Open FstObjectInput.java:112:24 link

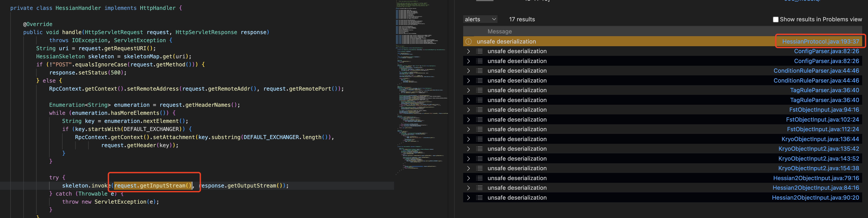coord(823,129)
